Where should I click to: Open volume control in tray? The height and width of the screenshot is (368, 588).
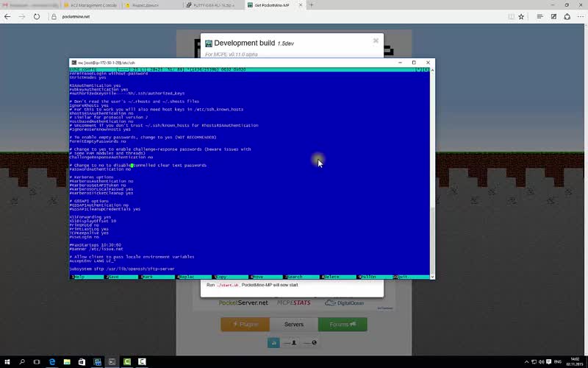pos(541,362)
